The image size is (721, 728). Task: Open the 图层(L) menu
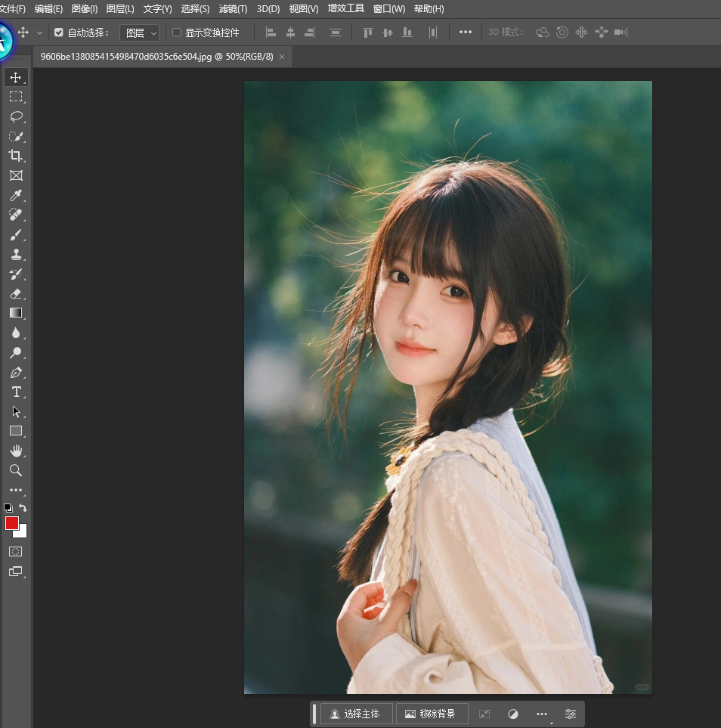click(120, 9)
